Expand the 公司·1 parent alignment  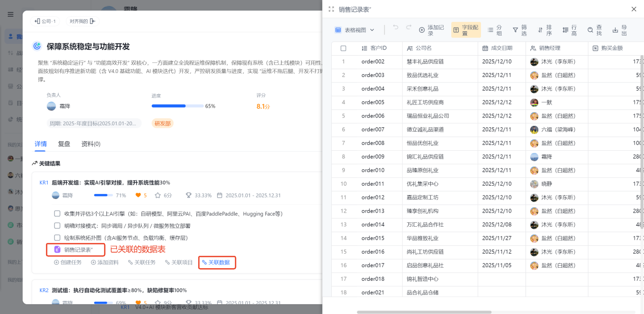(46, 21)
